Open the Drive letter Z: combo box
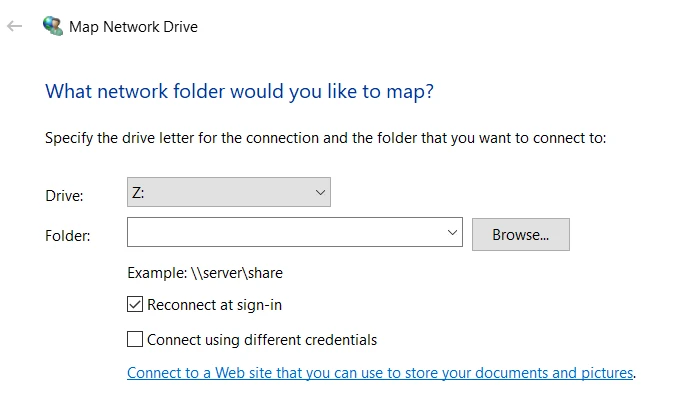 point(228,192)
